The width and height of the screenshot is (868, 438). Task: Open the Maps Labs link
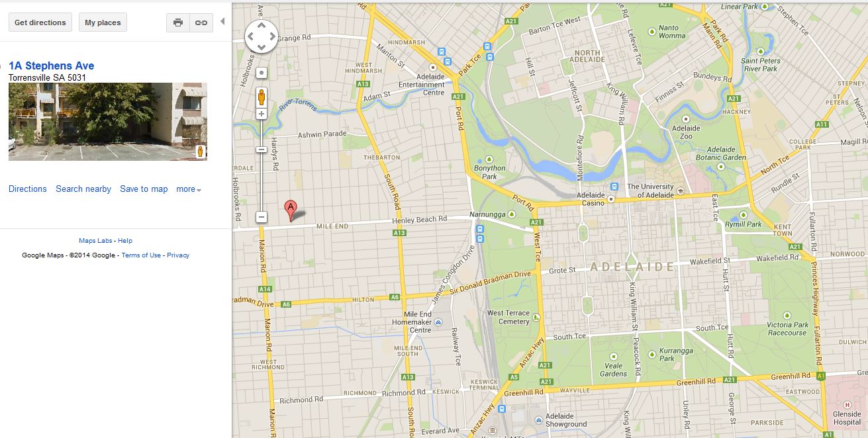[95, 241]
